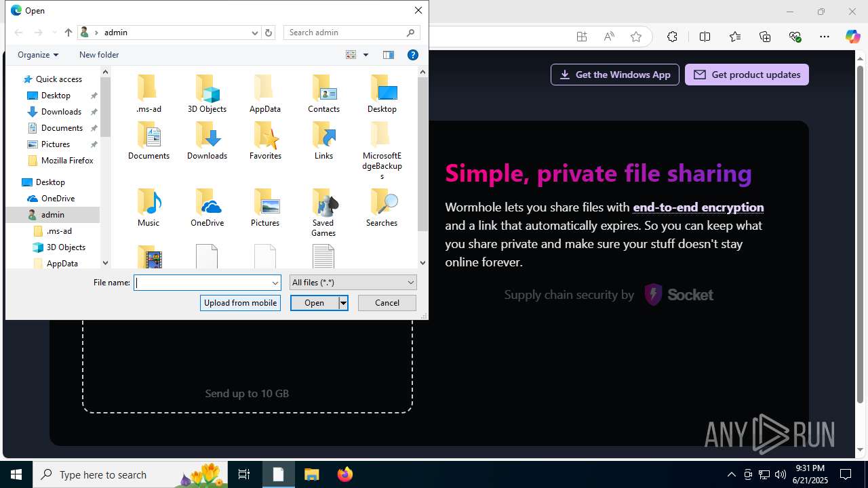The width and height of the screenshot is (868, 488).
Task: Click Upload from mobile button
Action: (240, 303)
